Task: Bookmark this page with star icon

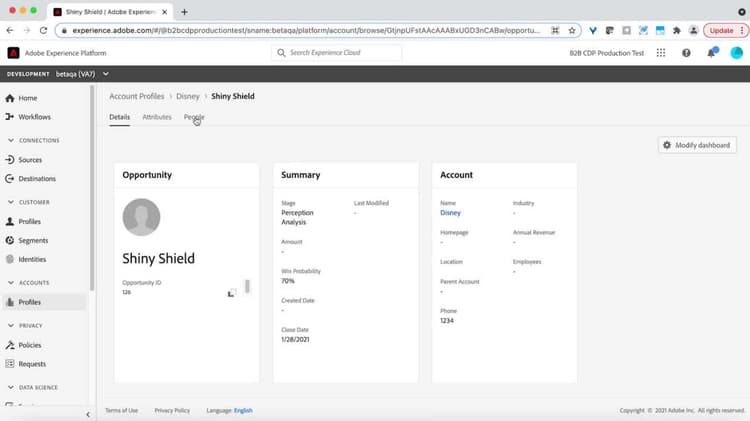Action: tap(572, 30)
